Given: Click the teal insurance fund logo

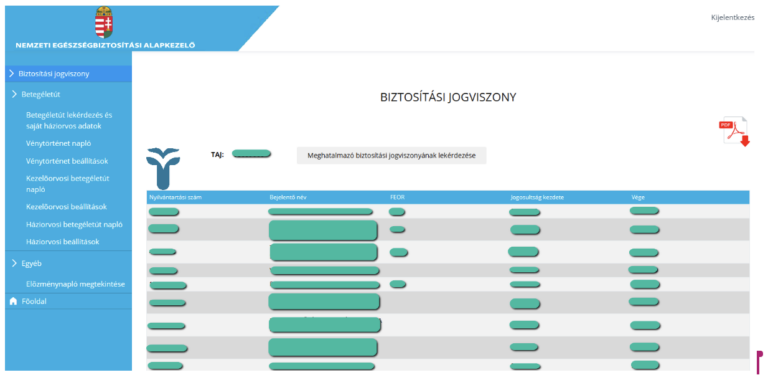Looking at the screenshot, I should [x=163, y=168].
